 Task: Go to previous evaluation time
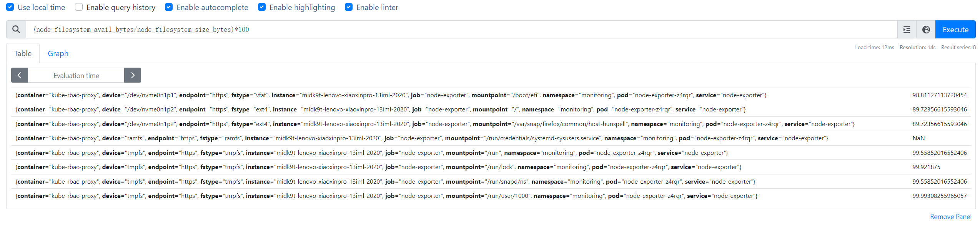click(x=20, y=75)
